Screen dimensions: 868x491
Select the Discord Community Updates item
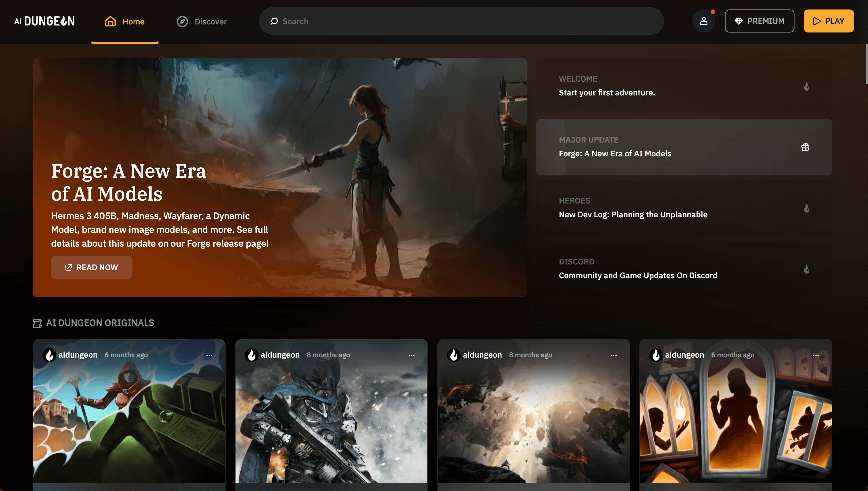pyautogui.click(x=684, y=269)
